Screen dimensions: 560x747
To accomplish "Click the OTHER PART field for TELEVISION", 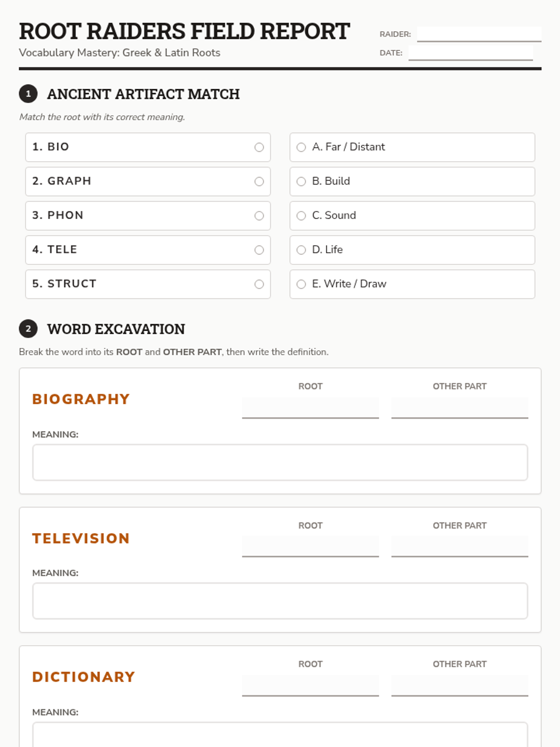I will tap(460, 546).
